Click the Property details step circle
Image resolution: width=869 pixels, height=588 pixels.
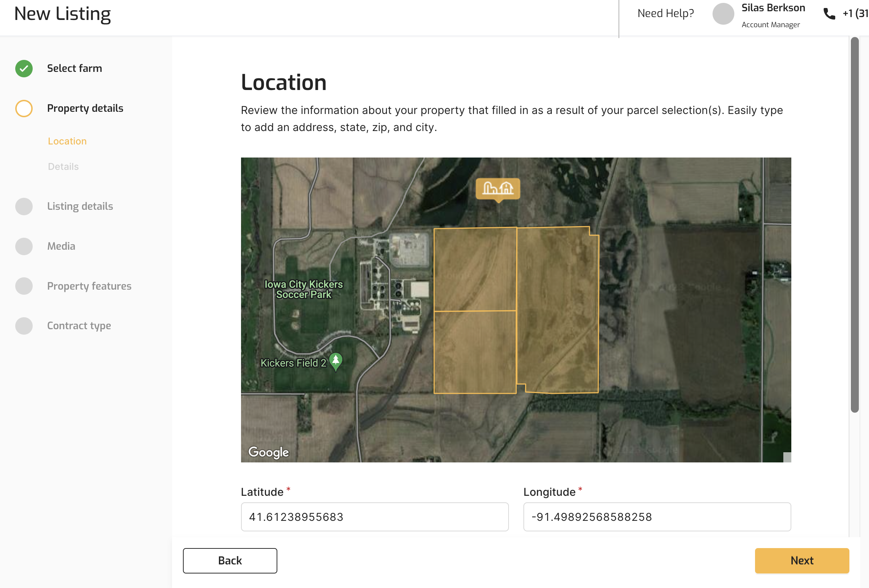24,109
